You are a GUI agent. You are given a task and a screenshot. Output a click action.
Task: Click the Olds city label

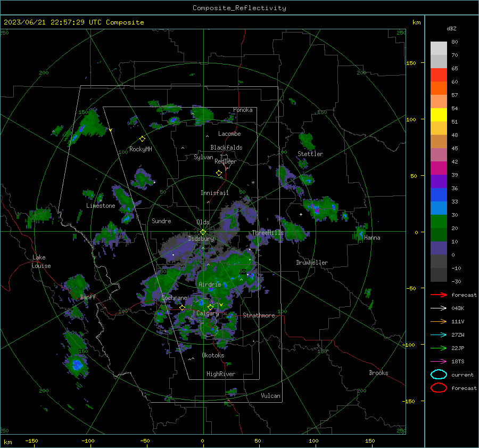(x=203, y=222)
